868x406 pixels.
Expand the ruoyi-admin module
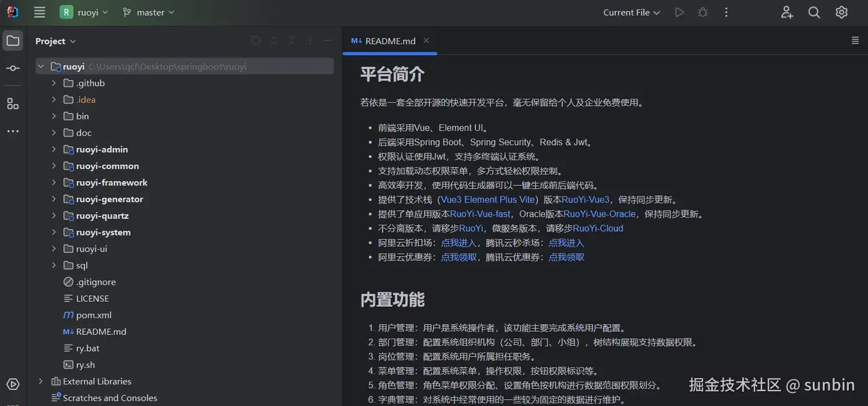point(54,149)
